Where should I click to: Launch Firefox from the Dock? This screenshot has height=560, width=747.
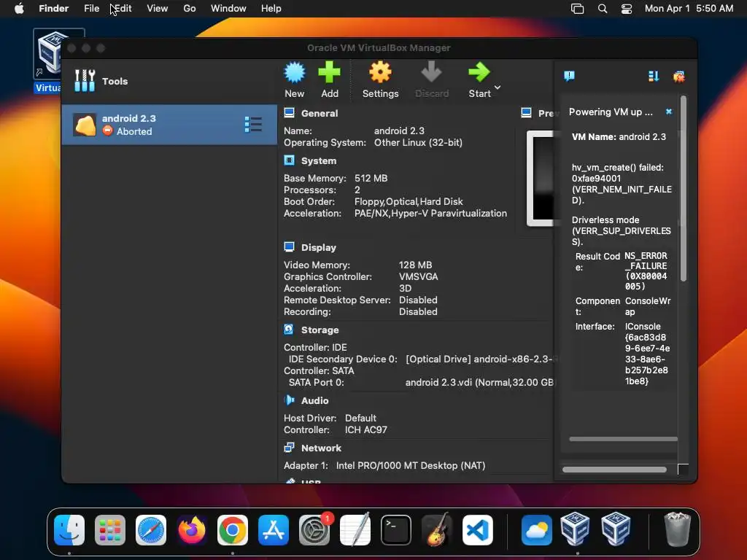point(192,529)
